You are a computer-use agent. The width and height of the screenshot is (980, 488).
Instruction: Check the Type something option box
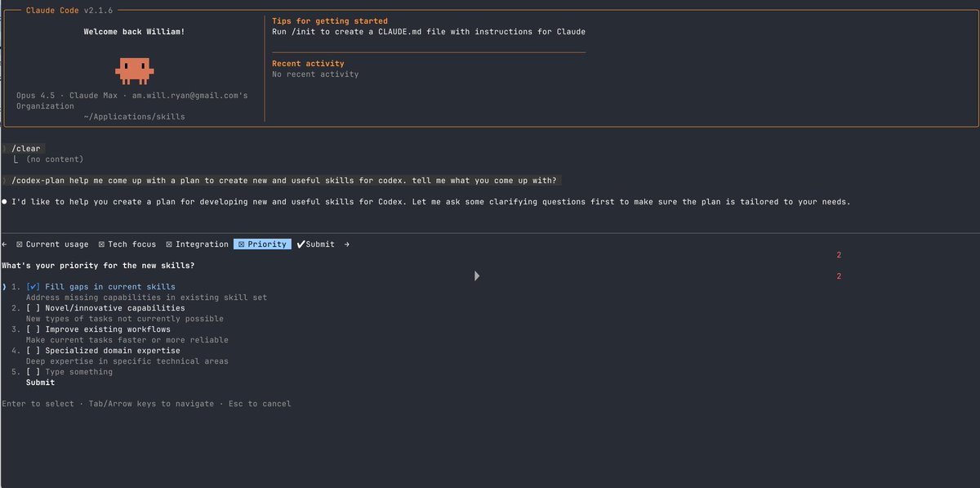tap(33, 372)
